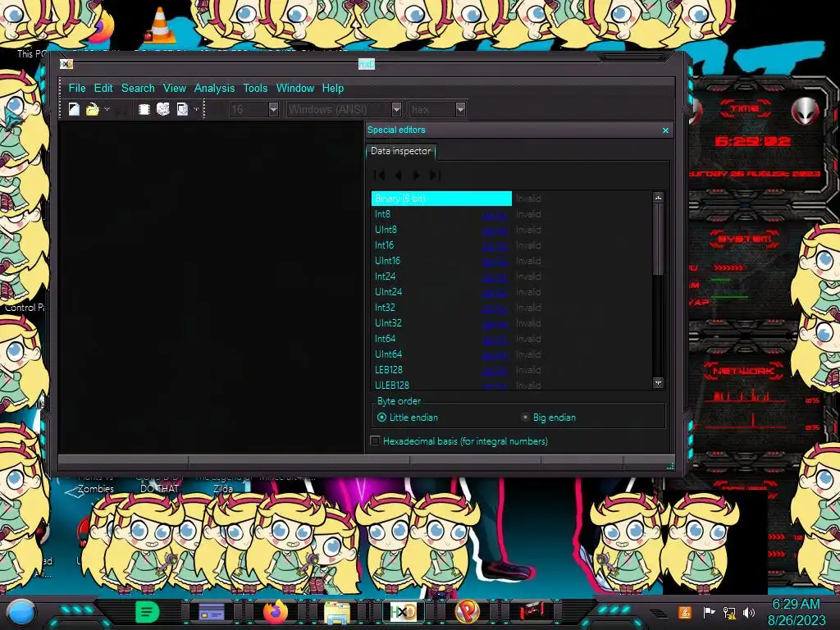Go to last byte in Data inspector

coord(435,176)
